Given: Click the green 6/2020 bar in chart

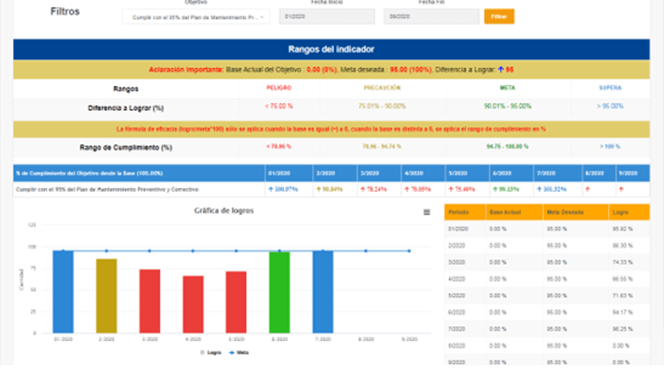Looking at the screenshot, I should coord(279,292).
